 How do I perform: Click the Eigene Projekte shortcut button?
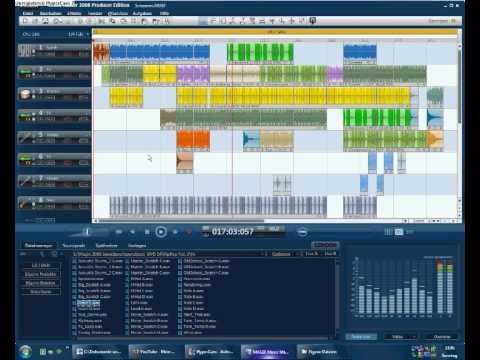[x=41, y=274]
